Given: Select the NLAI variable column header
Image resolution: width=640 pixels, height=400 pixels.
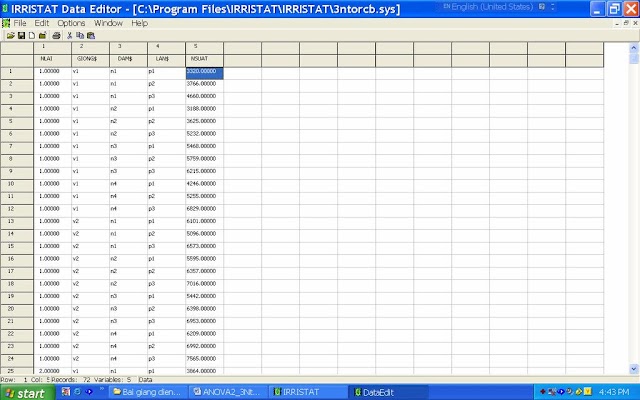Looking at the screenshot, I should (52, 60).
